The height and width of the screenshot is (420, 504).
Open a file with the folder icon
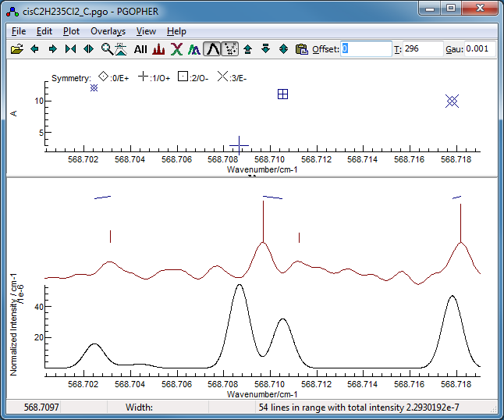[x=16, y=49]
